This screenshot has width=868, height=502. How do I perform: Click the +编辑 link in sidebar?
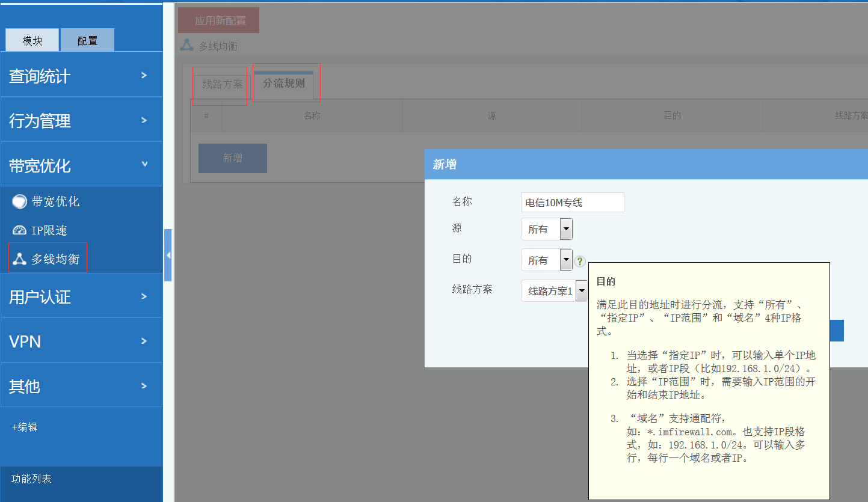point(25,427)
